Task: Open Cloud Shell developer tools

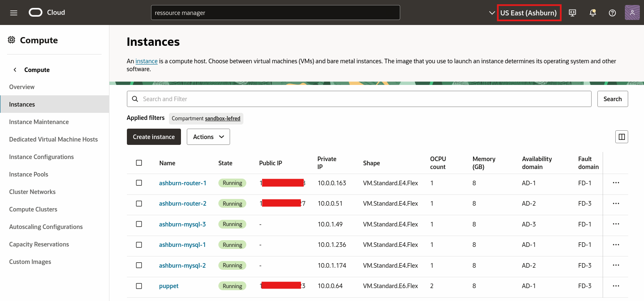Action: pyautogui.click(x=572, y=12)
